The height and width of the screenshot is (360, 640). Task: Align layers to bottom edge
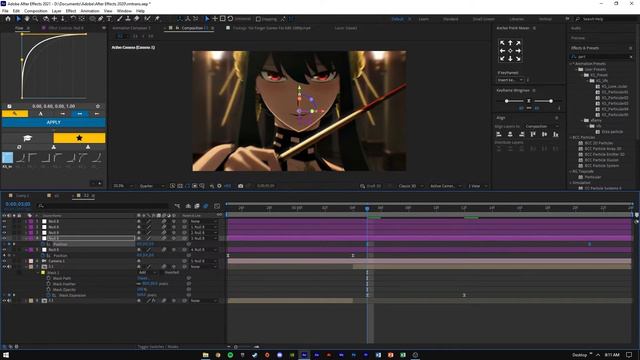556,134
